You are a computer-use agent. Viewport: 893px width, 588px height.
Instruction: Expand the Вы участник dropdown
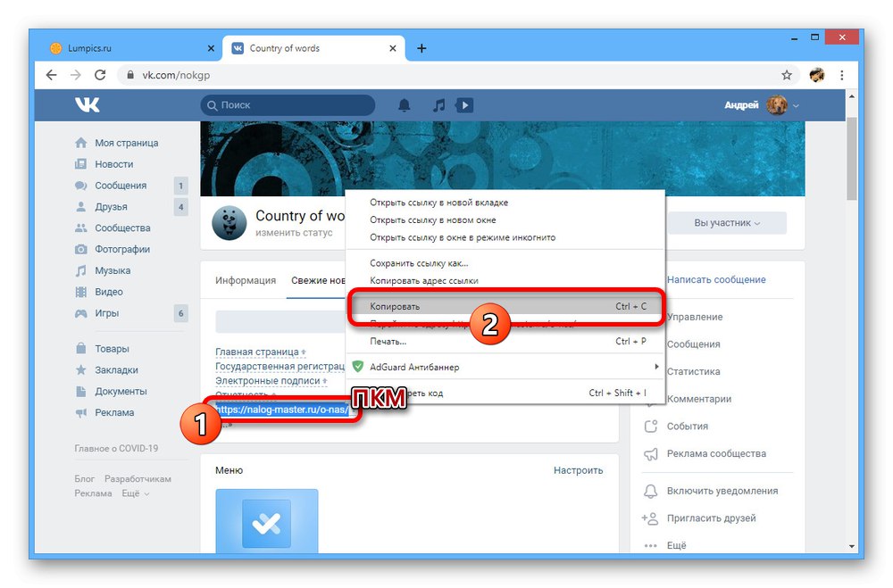727,222
